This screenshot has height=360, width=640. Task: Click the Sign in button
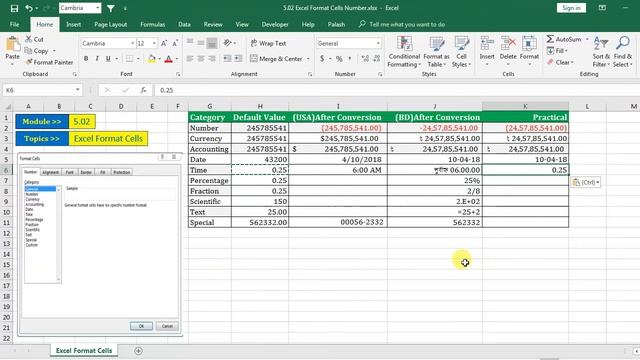coord(571,8)
